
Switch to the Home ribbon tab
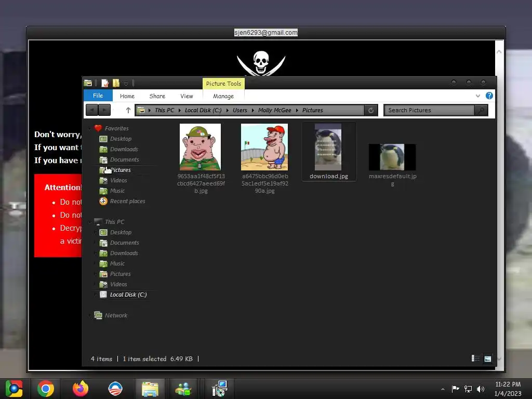(127, 96)
